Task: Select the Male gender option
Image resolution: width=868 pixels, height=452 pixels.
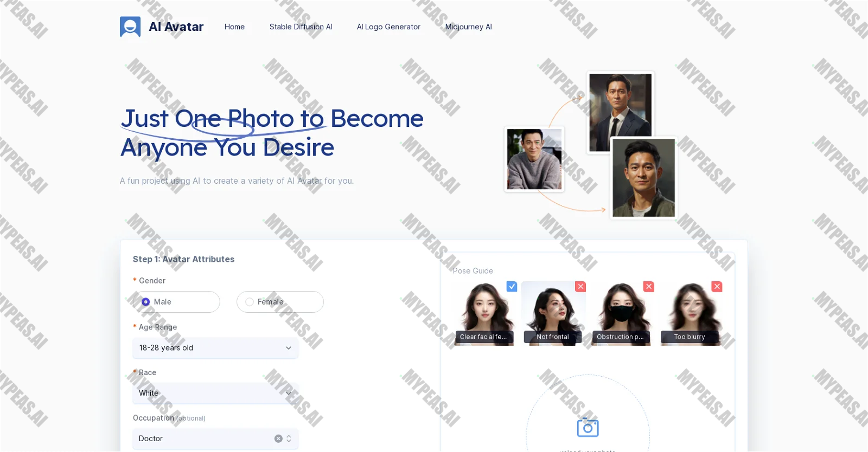Action: [177, 302]
